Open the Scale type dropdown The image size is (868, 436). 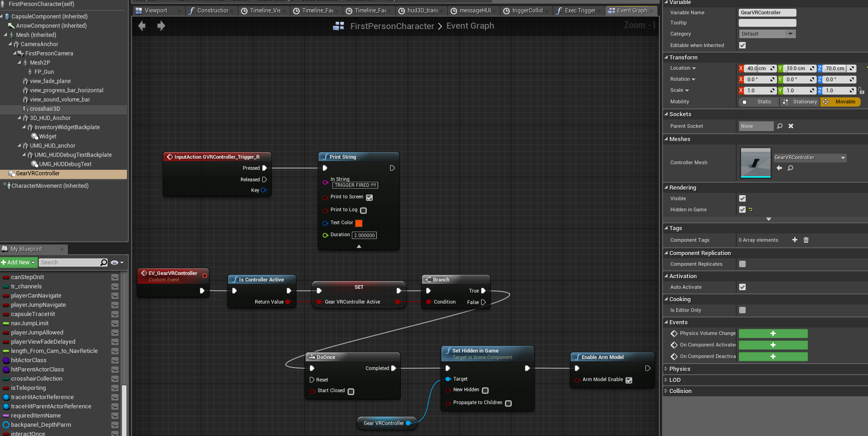(679, 90)
